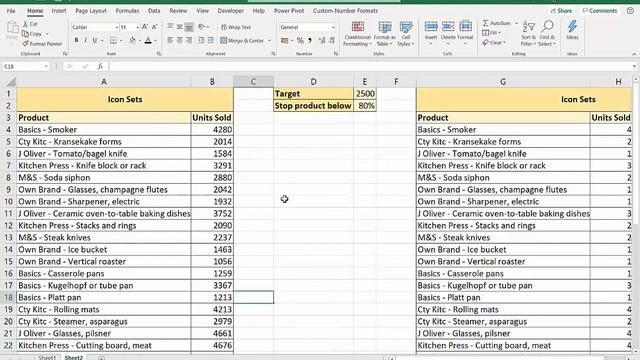Click the Insert Function fx icon
This screenshot has width=640, height=360.
100,66
